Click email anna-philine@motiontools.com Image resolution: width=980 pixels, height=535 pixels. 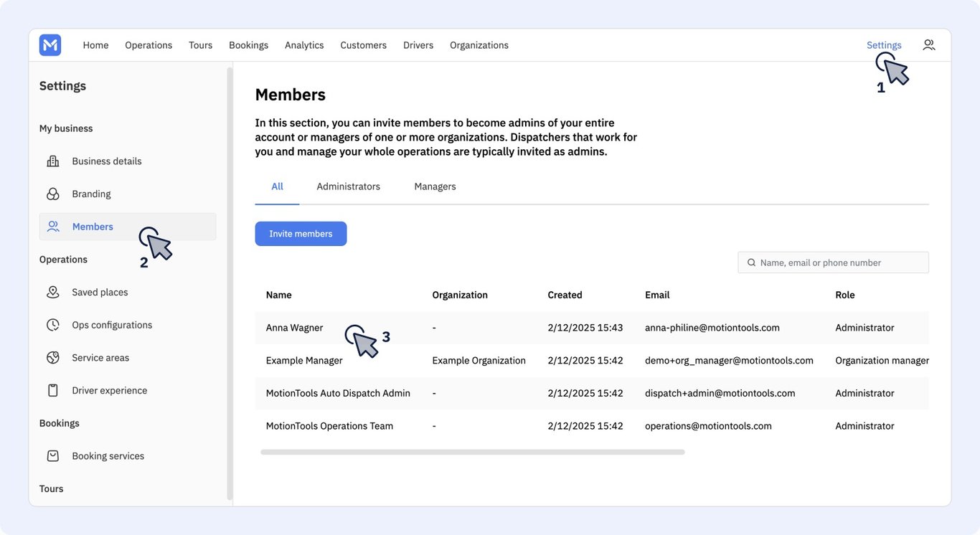click(712, 328)
